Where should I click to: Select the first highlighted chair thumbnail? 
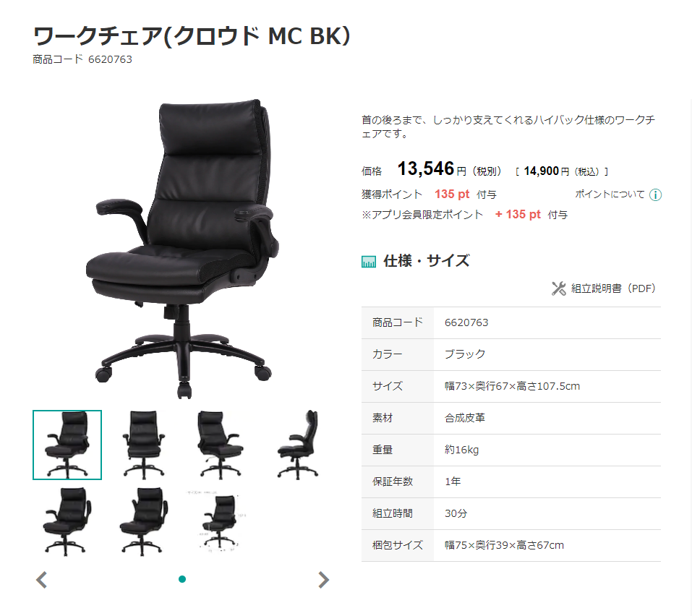pos(67,445)
